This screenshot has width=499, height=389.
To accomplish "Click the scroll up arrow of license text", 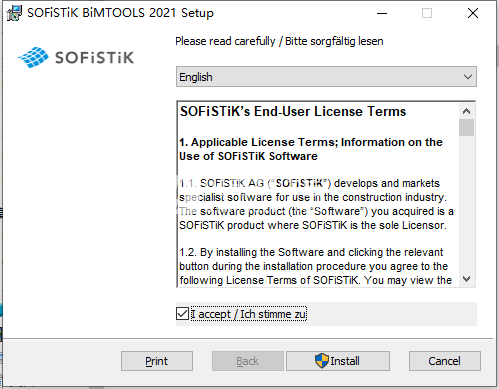I will [x=466, y=111].
